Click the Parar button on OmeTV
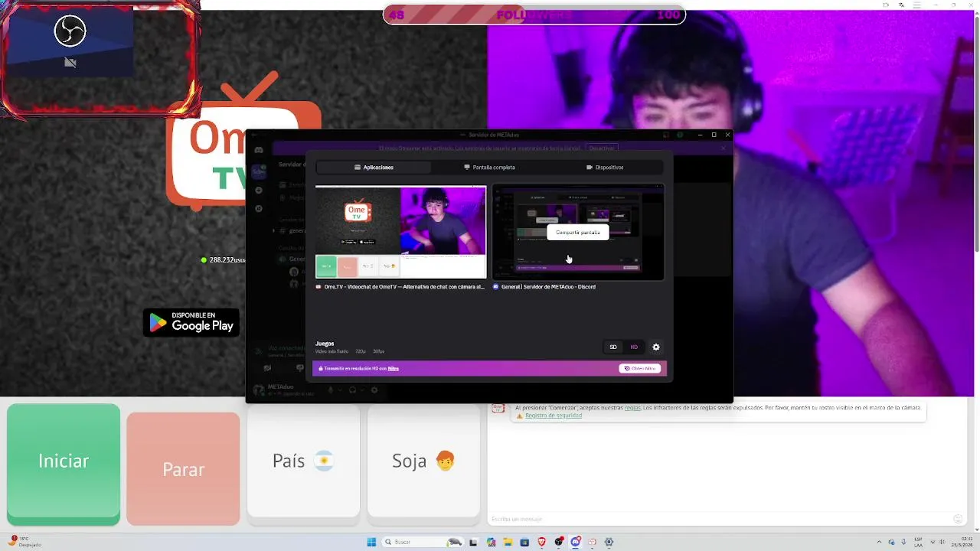 click(x=183, y=468)
